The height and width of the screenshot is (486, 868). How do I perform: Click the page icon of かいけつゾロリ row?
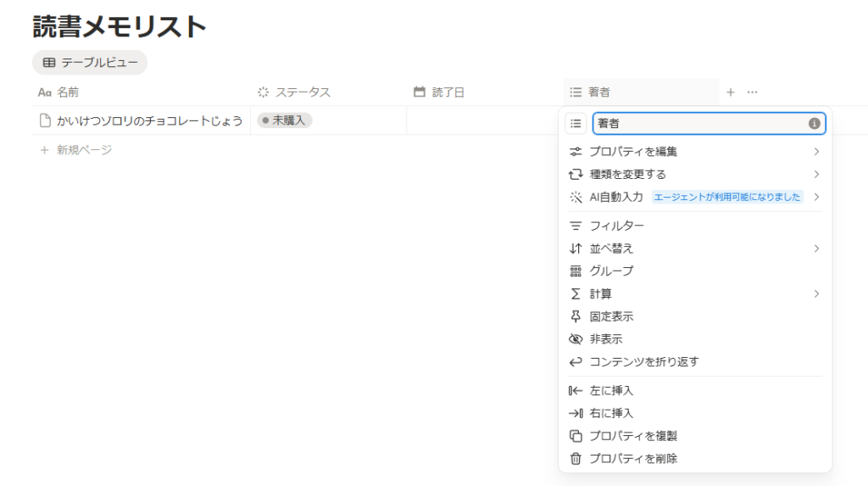coord(46,120)
